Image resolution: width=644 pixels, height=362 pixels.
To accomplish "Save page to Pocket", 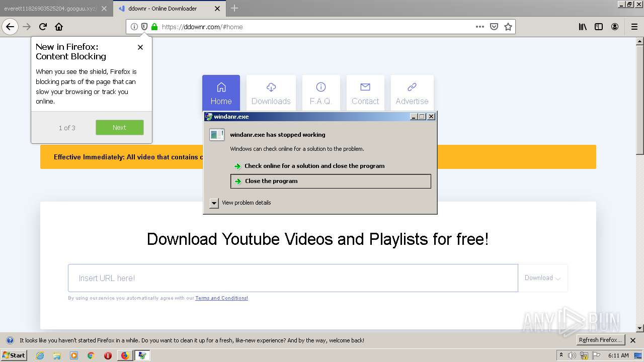I will coord(494,27).
